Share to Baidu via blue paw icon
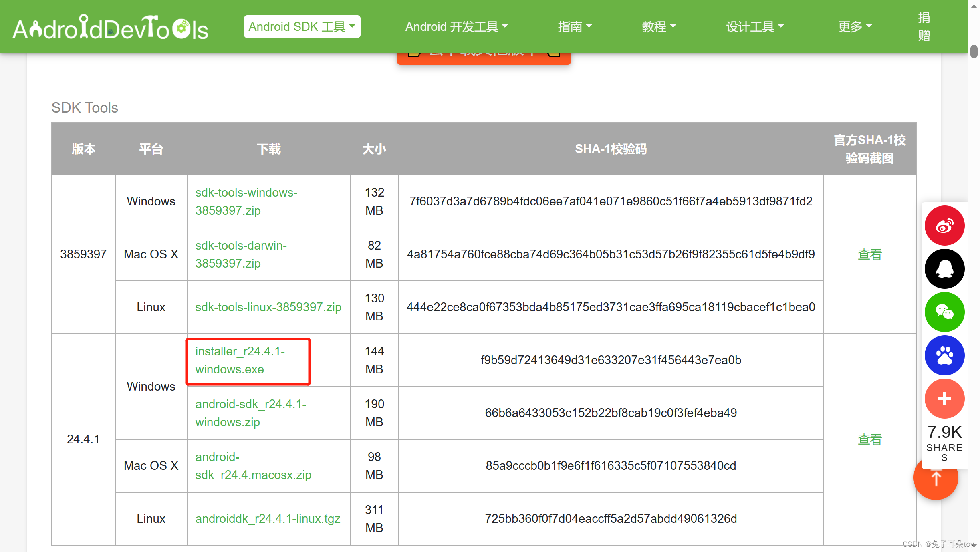This screenshot has height=552, width=980. [x=944, y=355]
